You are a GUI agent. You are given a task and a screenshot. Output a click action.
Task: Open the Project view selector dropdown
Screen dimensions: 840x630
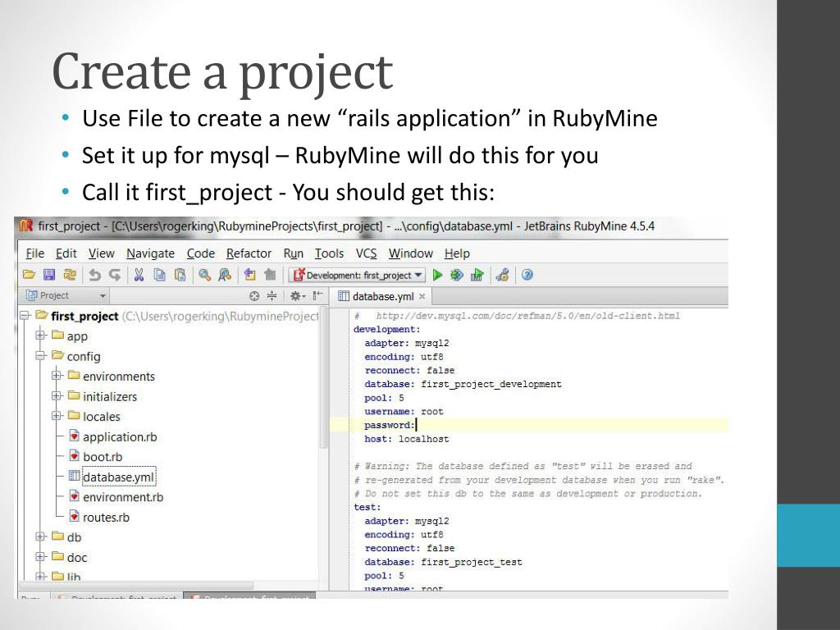click(66, 295)
